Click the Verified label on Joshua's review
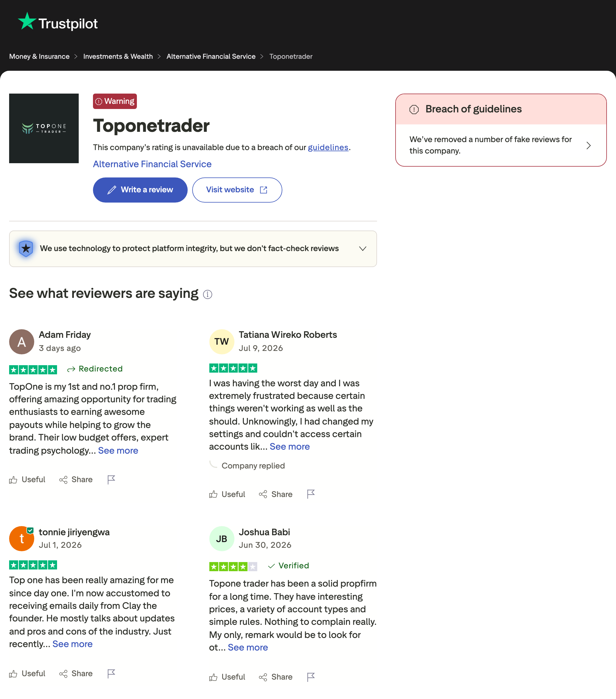The height and width of the screenshot is (699, 616). tap(289, 566)
